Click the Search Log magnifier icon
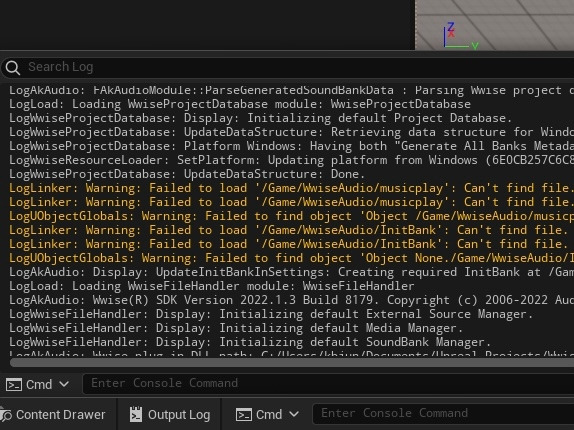 (x=13, y=68)
